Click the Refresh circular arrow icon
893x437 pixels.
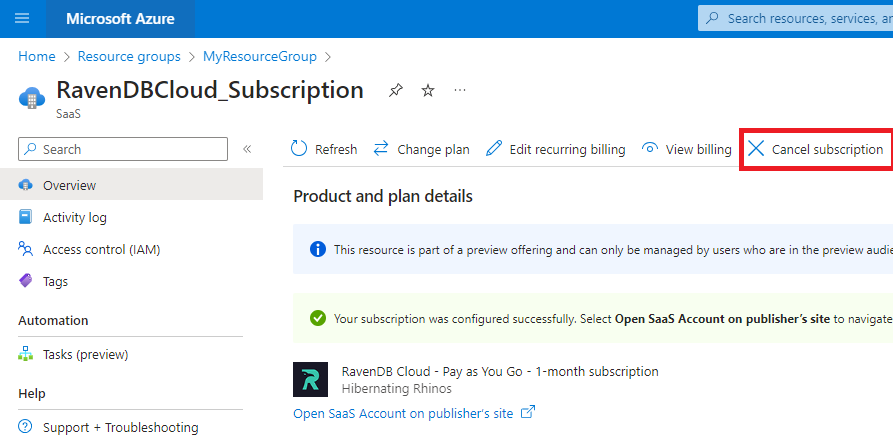tap(298, 149)
